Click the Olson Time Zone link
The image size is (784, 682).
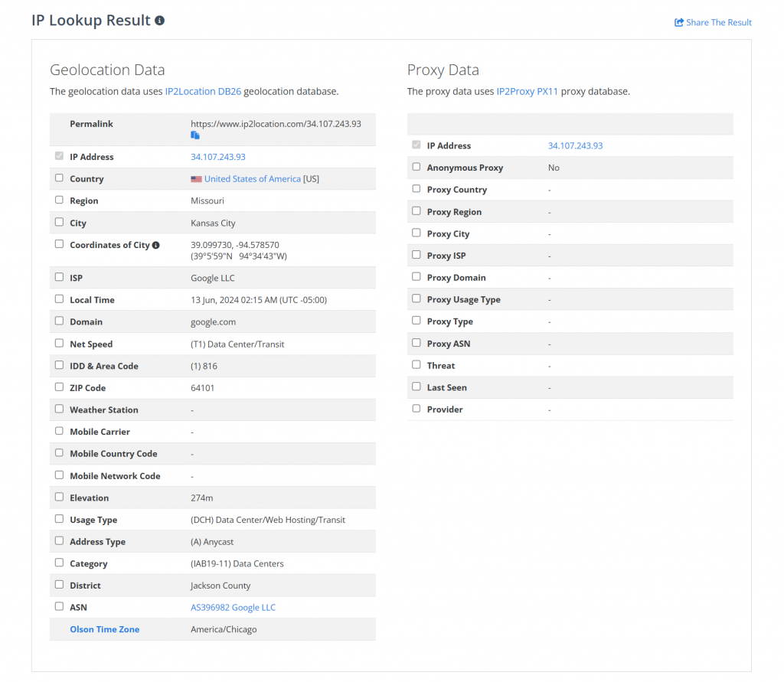pos(104,629)
